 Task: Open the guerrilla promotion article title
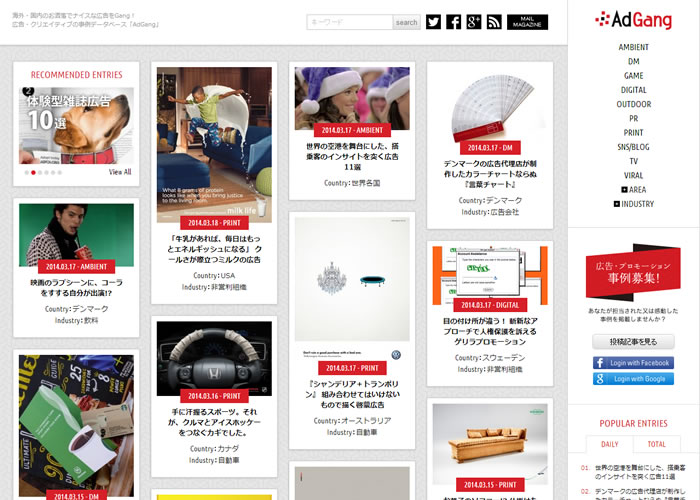(490, 331)
